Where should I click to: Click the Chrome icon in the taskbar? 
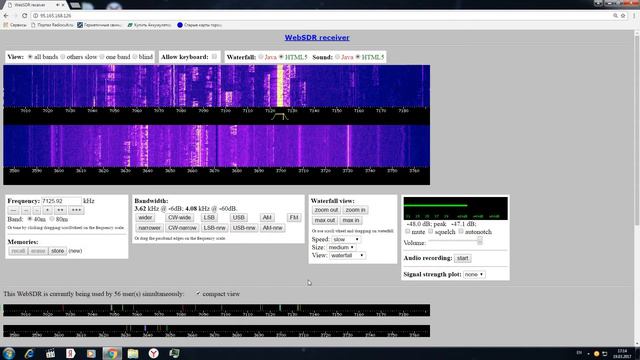tap(111, 353)
